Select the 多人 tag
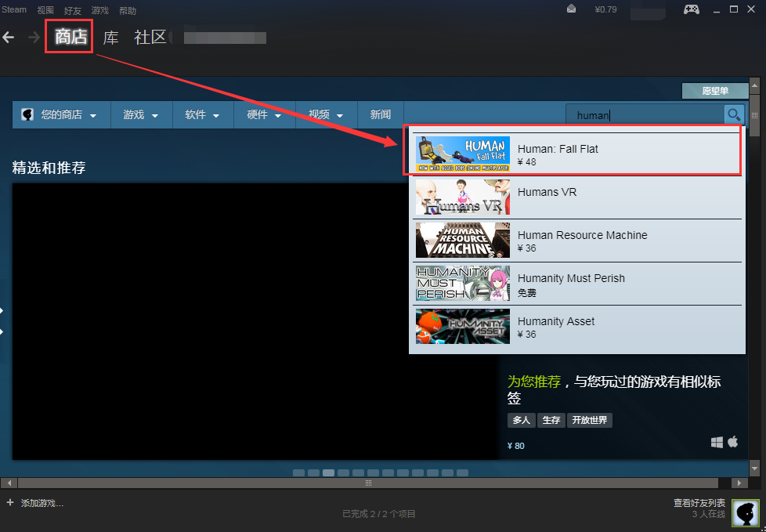Screen dimensions: 766x532 [522, 420]
